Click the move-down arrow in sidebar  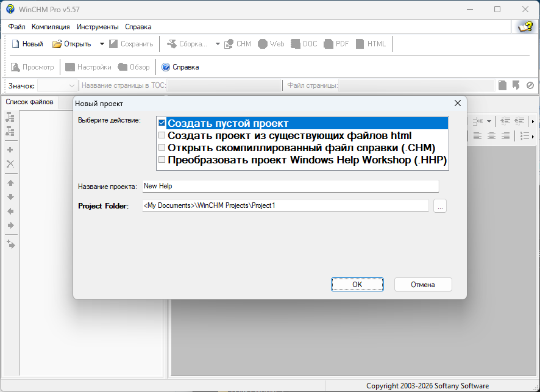pos(11,197)
